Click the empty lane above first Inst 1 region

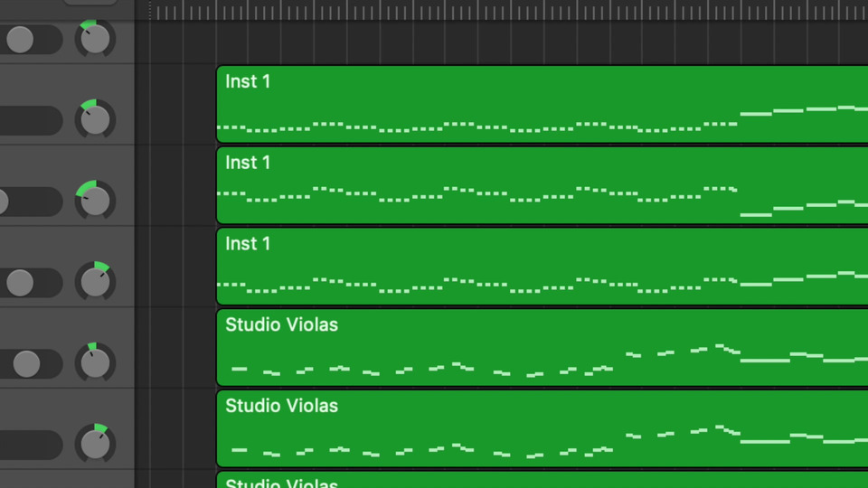pos(506,42)
